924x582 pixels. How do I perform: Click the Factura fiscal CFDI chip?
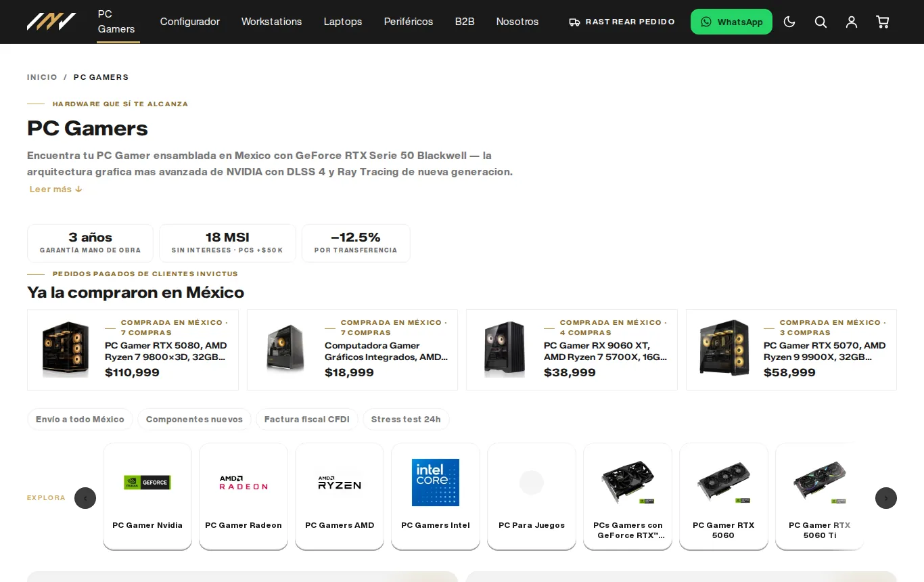[x=307, y=420]
